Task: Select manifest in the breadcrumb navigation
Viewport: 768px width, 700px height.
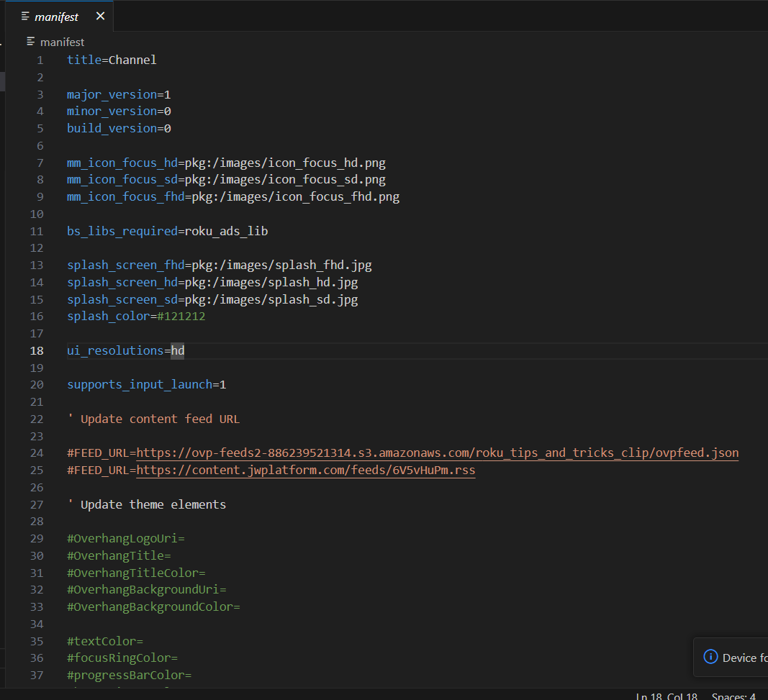Action: [x=61, y=42]
